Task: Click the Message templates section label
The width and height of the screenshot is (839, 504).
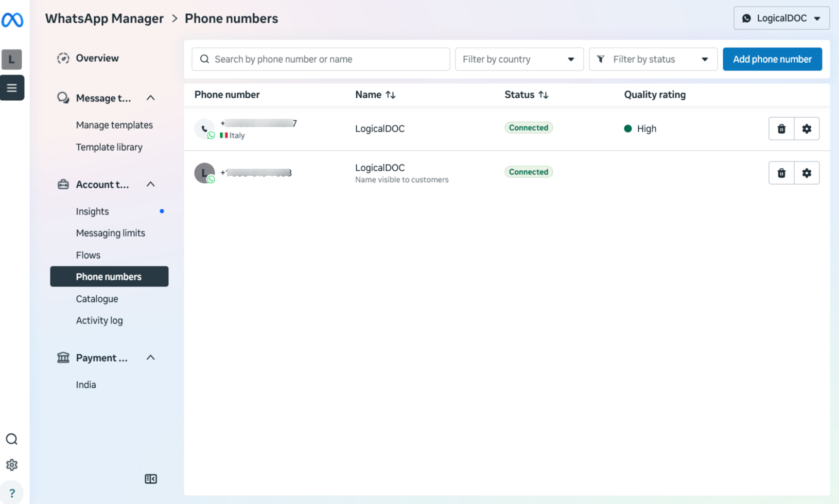Action: pyautogui.click(x=103, y=98)
